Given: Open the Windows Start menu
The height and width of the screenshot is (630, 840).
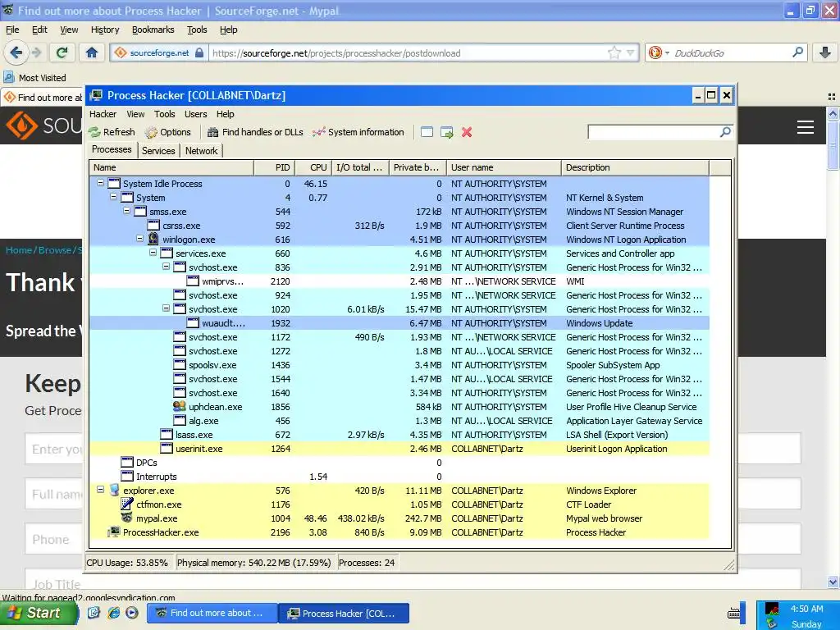Looking at the screenshot, I should (x=39, y=613).
